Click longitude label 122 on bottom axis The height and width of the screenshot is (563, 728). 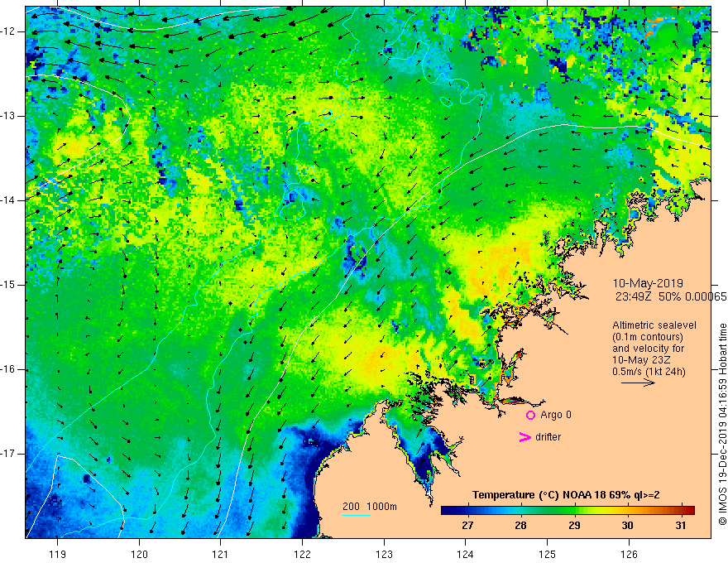click(x=302, y=554)
